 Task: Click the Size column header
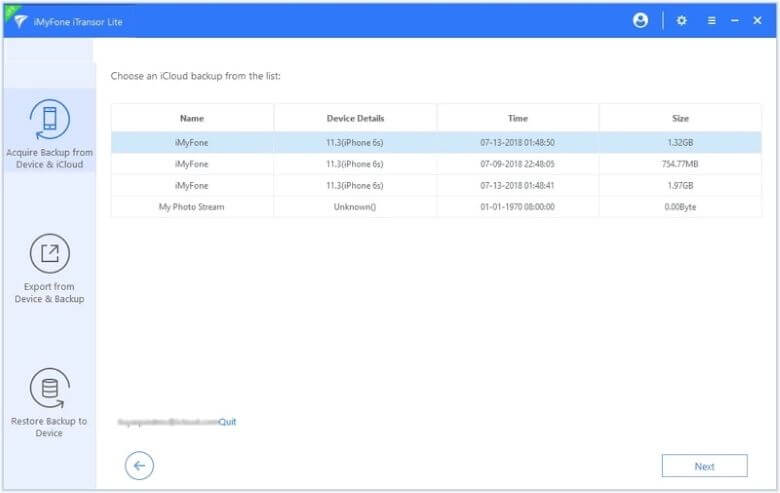(680, 118)
